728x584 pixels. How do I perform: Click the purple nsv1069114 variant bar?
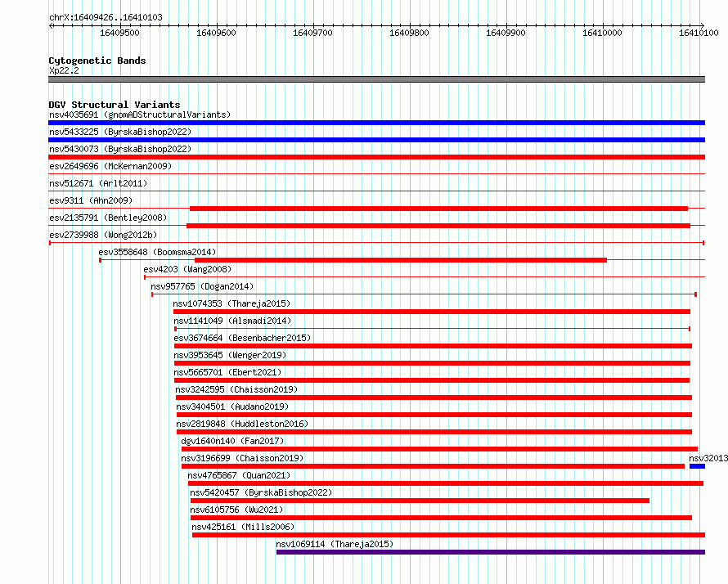click(x=491, y=552)
